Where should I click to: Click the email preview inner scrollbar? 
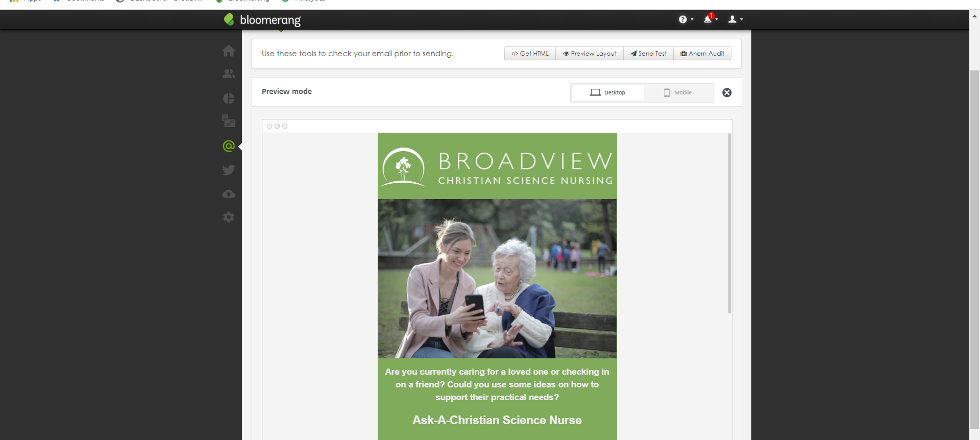pos(729,224)
